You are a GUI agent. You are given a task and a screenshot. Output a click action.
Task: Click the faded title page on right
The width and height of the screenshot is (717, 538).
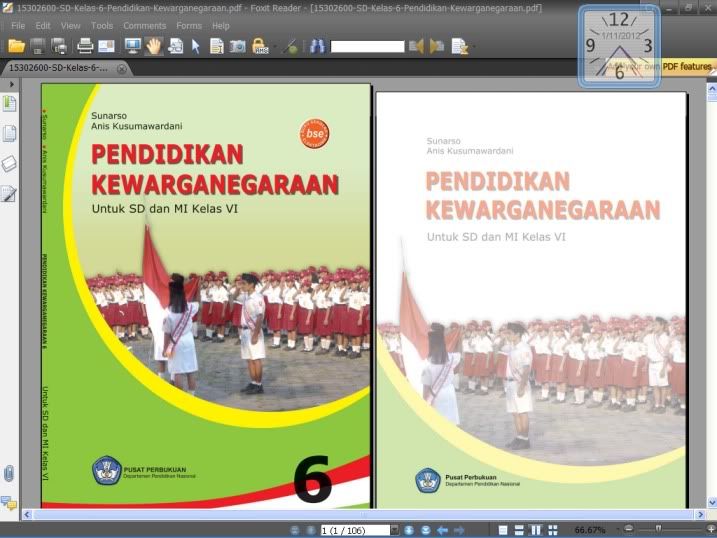coord(531,300)
